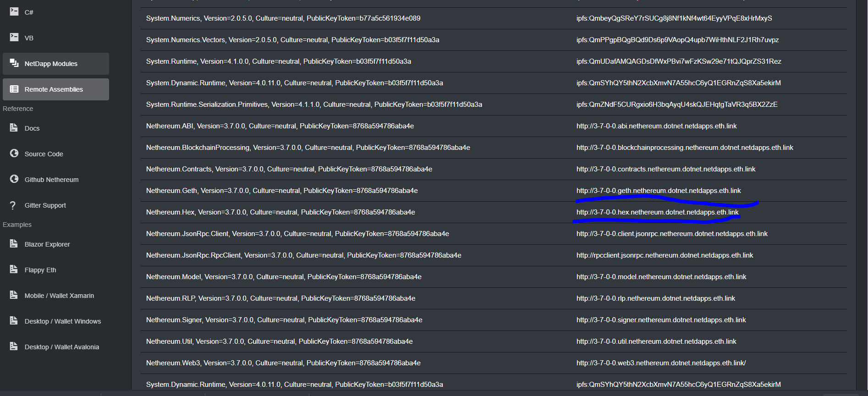Click the Desktop / Wallet Windows icon

[x=14, y=320]
